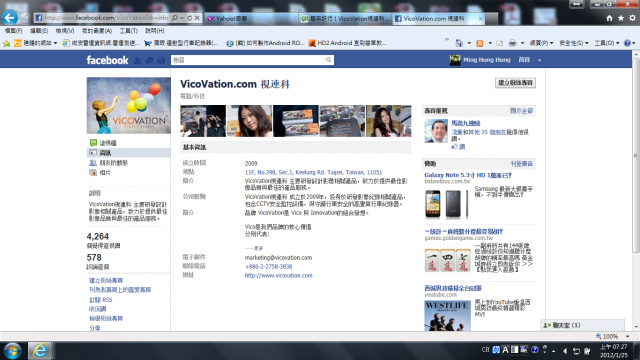Click the volume speaker tray icon

(565, 351)
